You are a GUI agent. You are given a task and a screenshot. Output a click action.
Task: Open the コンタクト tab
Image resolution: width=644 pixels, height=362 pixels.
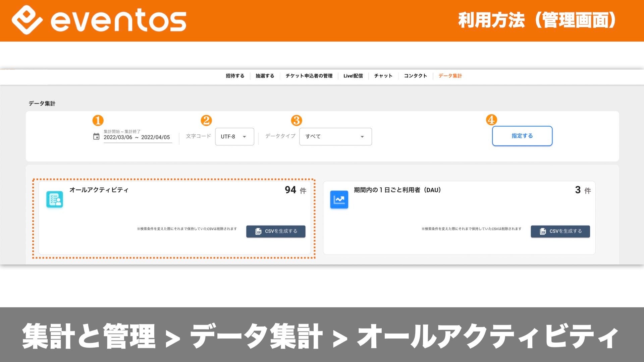tap(415, 76)
